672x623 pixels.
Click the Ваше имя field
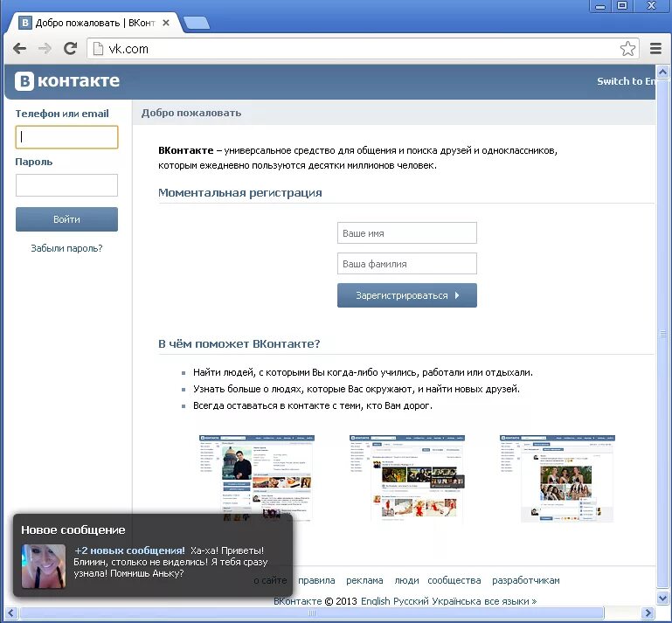(407, 233)
